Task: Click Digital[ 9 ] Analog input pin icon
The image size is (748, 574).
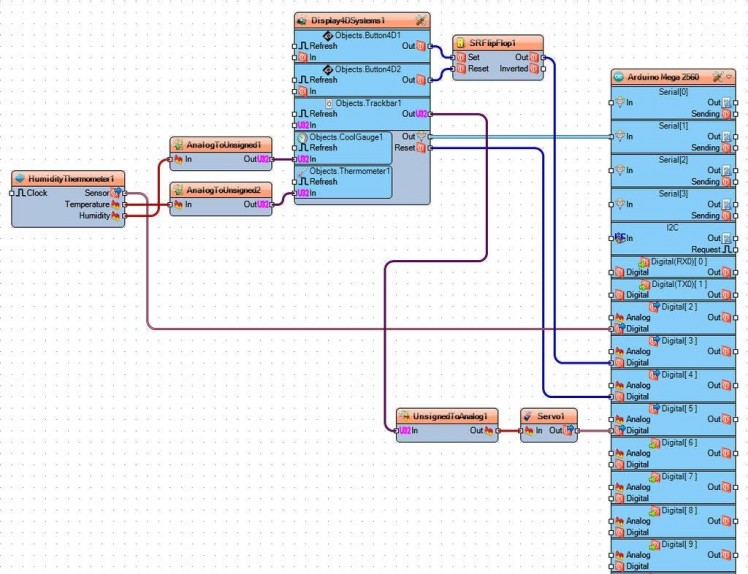Action: click(x=619, y=555)
